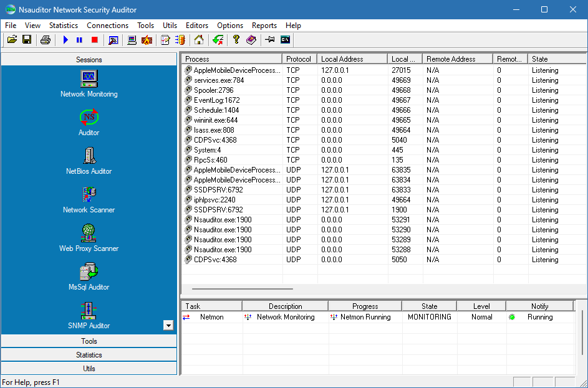
Task: Click the green and red arrows toolbar icon
Action: point(218,40)
